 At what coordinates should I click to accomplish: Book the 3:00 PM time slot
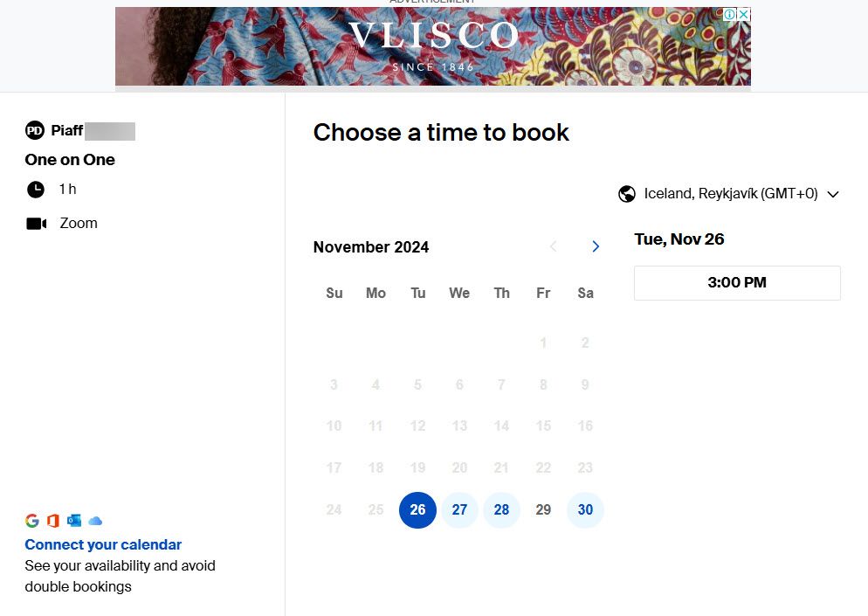tap(736, 282)
